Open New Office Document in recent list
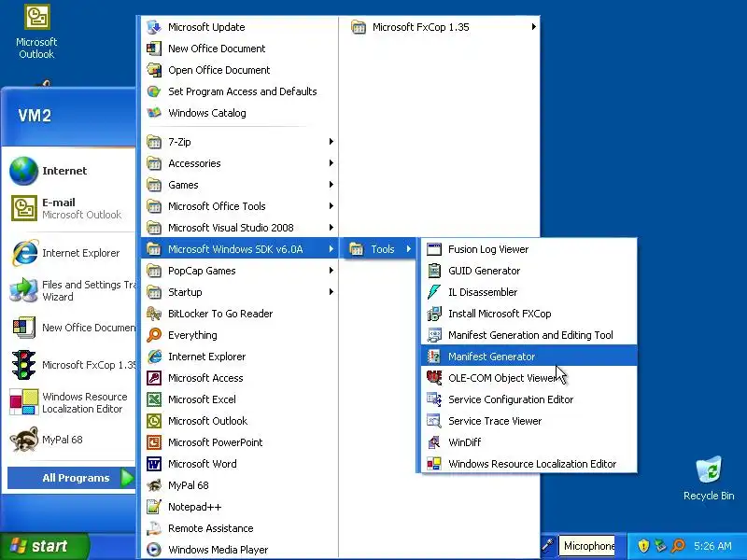Viewport: 747px width, 560px height. [69, 328]
